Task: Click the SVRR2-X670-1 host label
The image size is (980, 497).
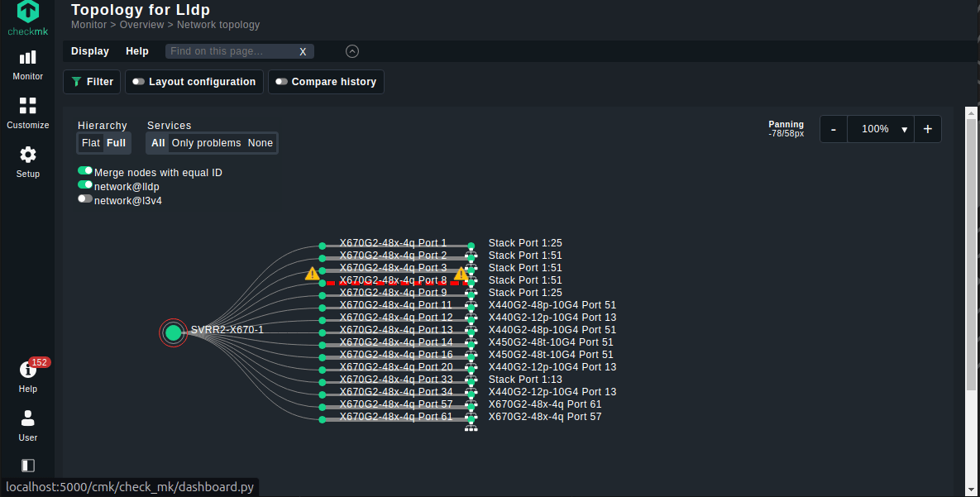Action: 227,329
